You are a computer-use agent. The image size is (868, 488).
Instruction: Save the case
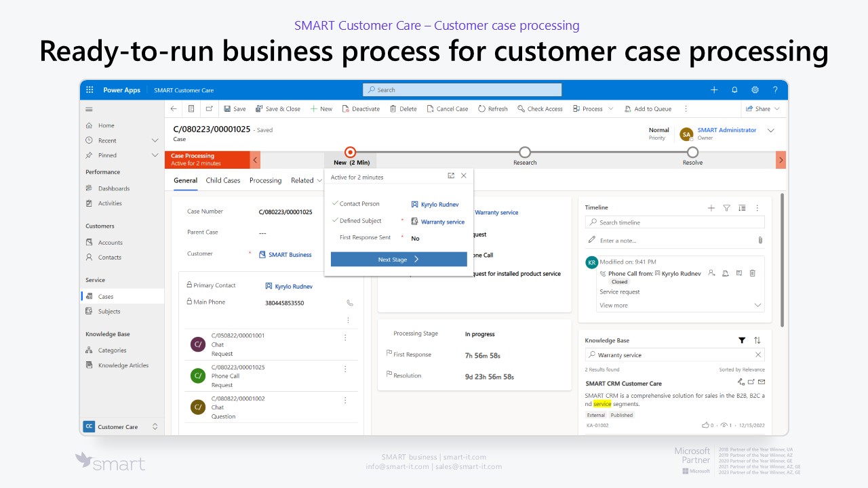point(235,108)
